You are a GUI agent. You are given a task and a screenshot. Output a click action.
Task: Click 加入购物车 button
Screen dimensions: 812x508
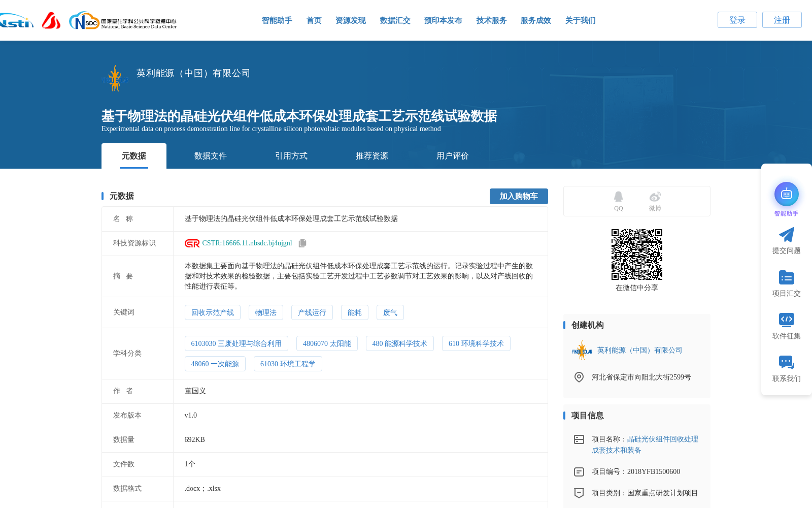519,196
